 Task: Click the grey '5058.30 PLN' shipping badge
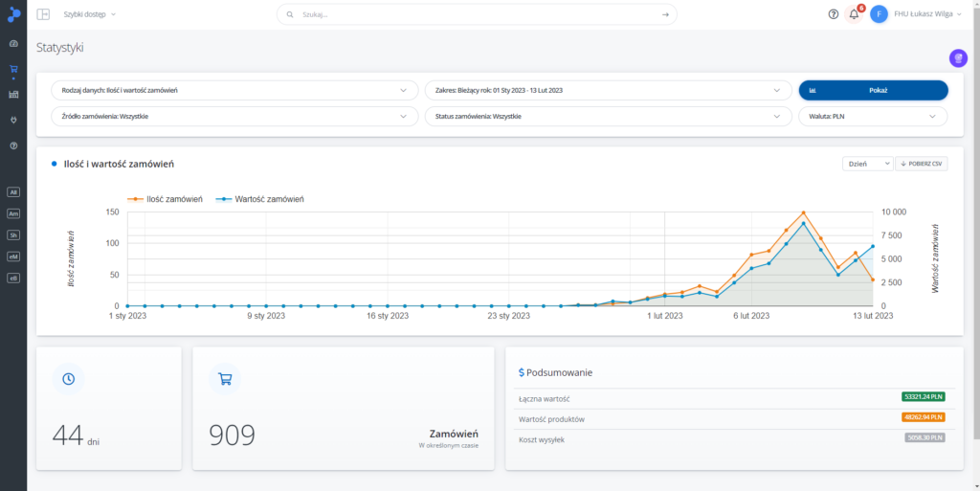click(925, 438)
